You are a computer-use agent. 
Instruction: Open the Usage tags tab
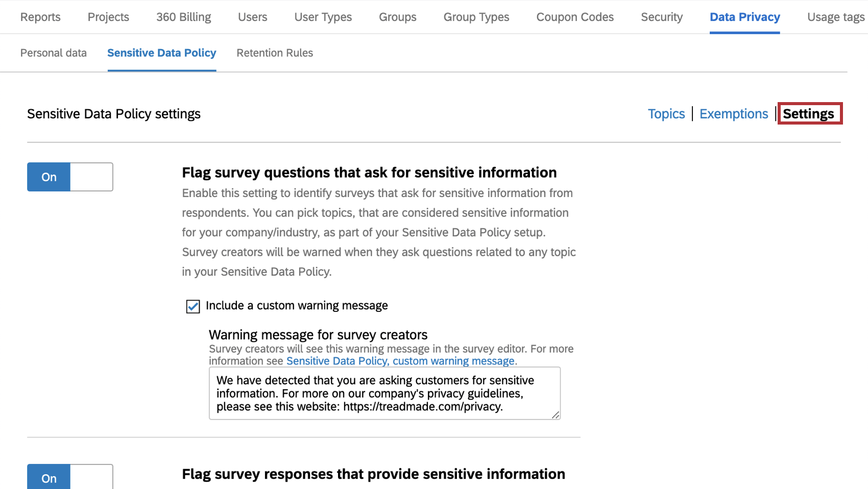pos(835,17)
